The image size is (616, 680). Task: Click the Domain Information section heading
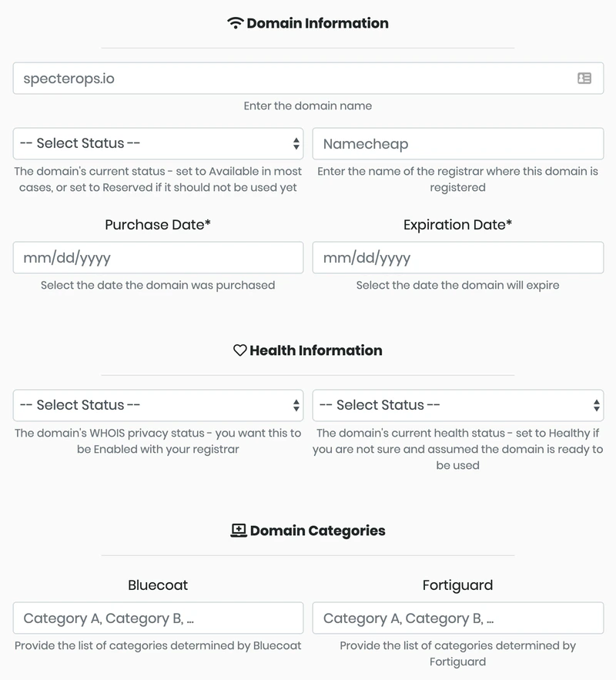(x=317, y=23)
